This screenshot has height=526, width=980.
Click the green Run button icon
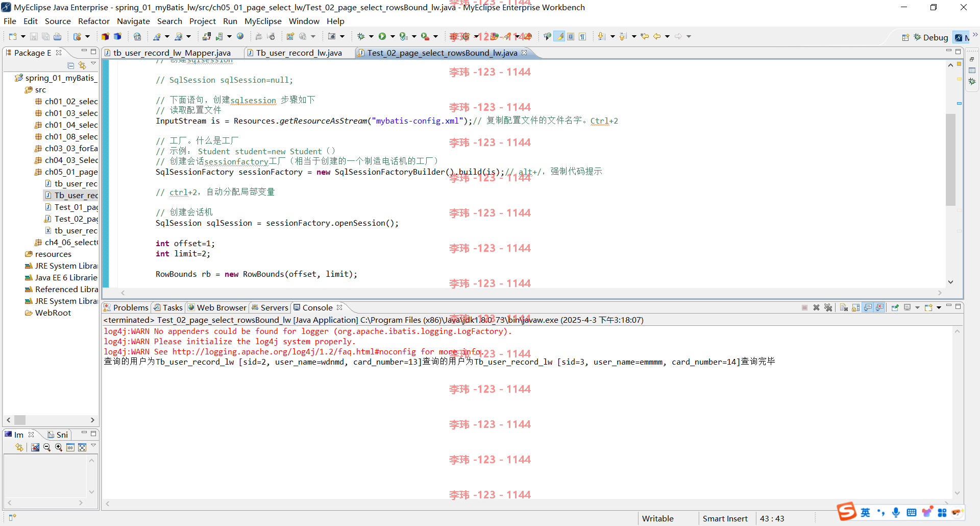(x=382, y=36)
